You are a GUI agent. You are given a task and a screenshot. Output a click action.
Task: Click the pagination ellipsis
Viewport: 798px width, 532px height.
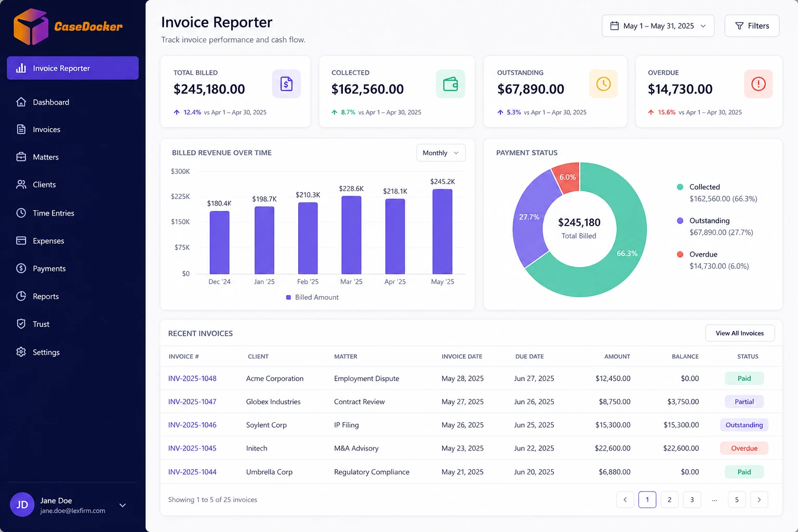(x=714, y=500)
